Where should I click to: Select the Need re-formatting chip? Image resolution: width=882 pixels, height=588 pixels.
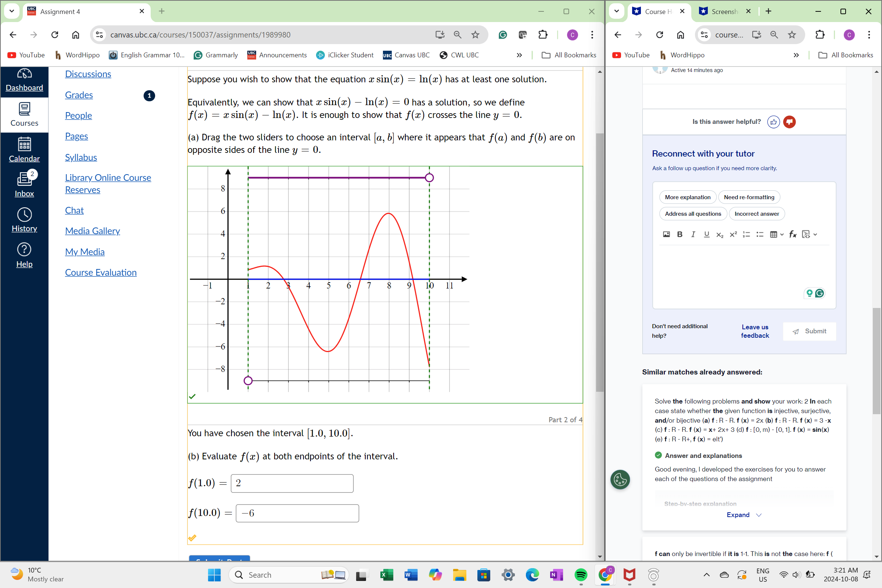click(x=749, y=197)
